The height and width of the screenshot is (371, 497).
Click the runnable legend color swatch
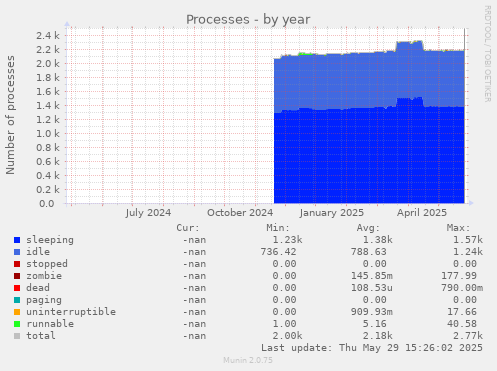tap(17, 324)
